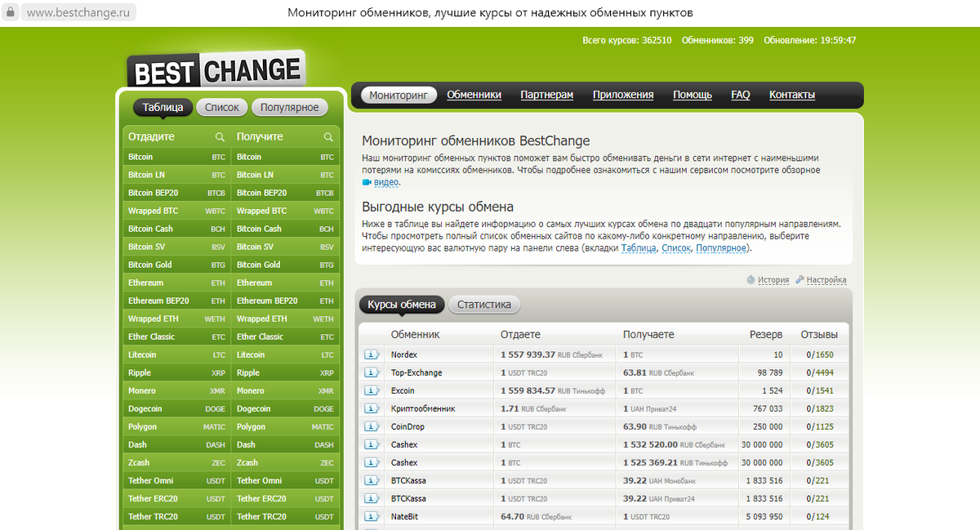Screen dimensions: 980x530
Task: Open the info icon for BTCKassa Монобанк row
Action: click(x=372, y=480)
